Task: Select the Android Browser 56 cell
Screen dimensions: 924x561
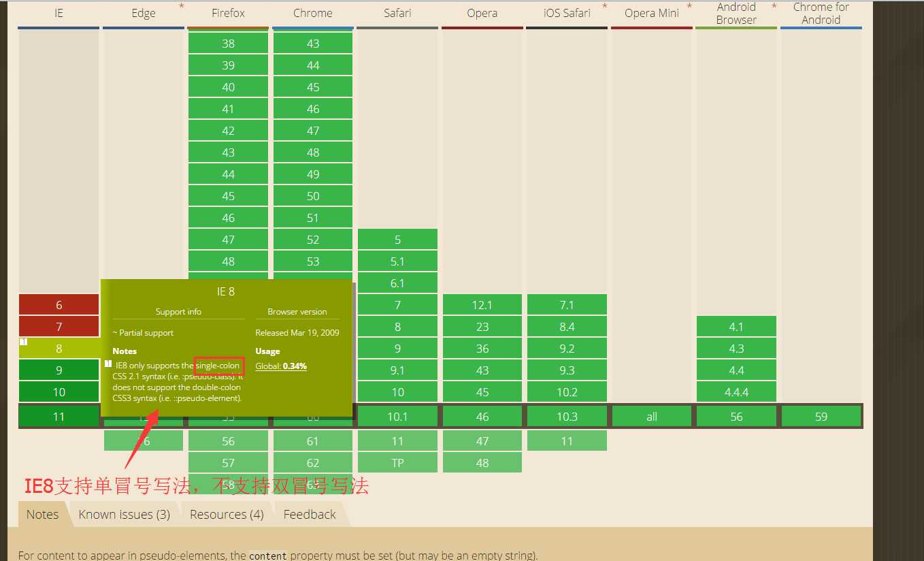Action: point(736,417)
